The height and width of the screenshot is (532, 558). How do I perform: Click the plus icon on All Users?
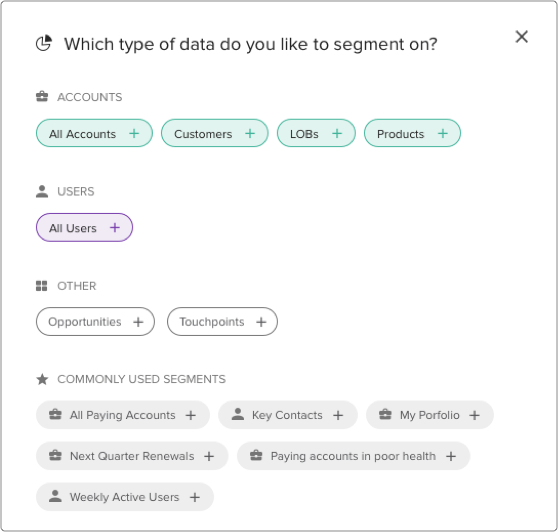(115, 227)
